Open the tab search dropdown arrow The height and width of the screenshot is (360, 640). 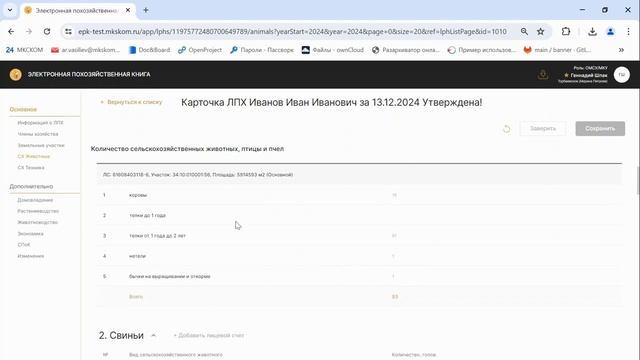(10, 10)
